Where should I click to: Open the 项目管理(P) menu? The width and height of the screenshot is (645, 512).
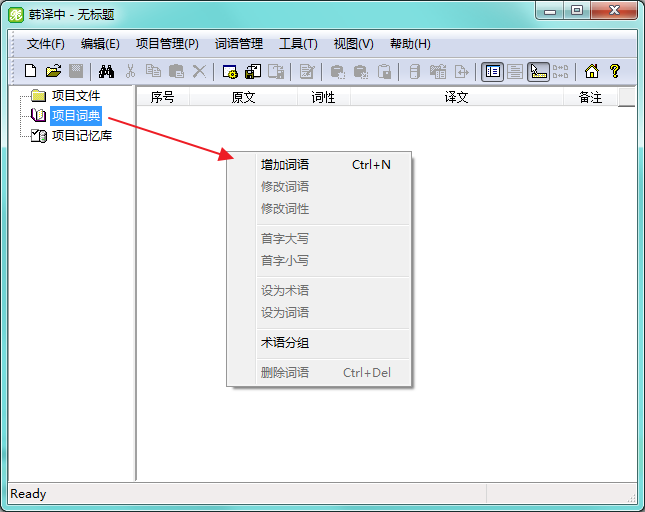pos(167,44)
